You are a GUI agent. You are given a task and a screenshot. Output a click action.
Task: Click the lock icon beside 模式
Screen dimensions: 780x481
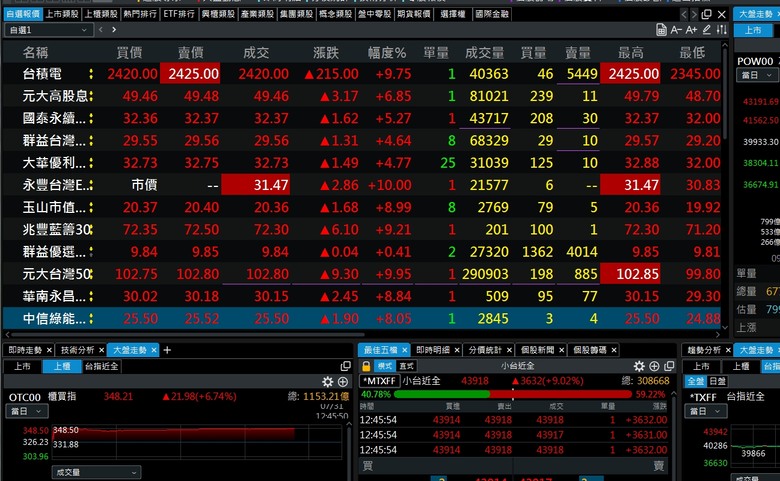coord(366,366)
